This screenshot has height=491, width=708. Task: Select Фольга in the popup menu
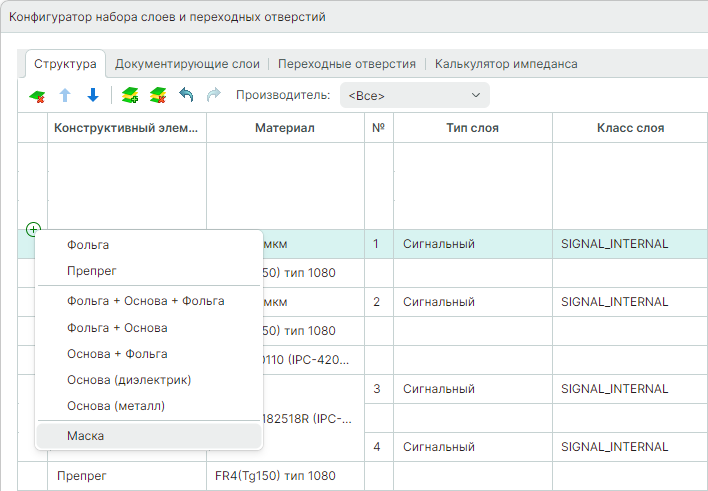[x=88, y=245]
